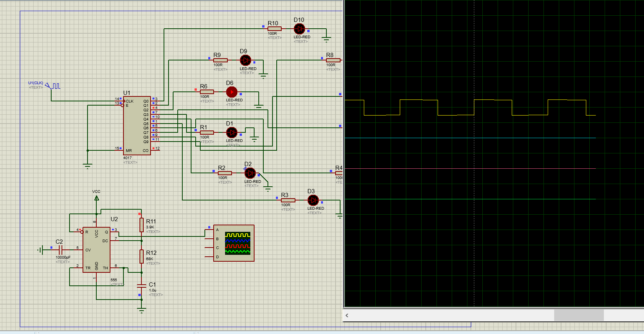Select the U2 555 timer chip
The width and height of the screenshot is (644, 334).
(x=96, y=250)
